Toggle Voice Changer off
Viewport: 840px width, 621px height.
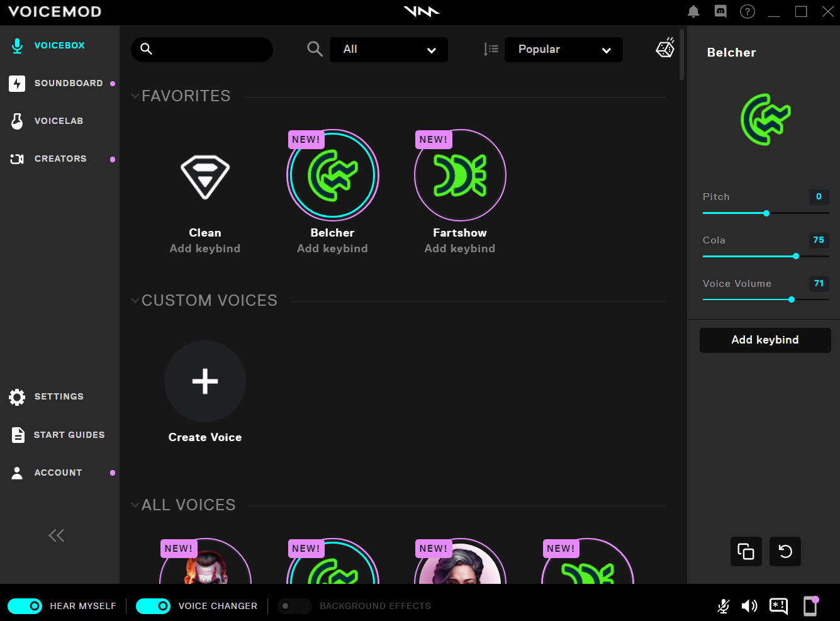[153, 606]
